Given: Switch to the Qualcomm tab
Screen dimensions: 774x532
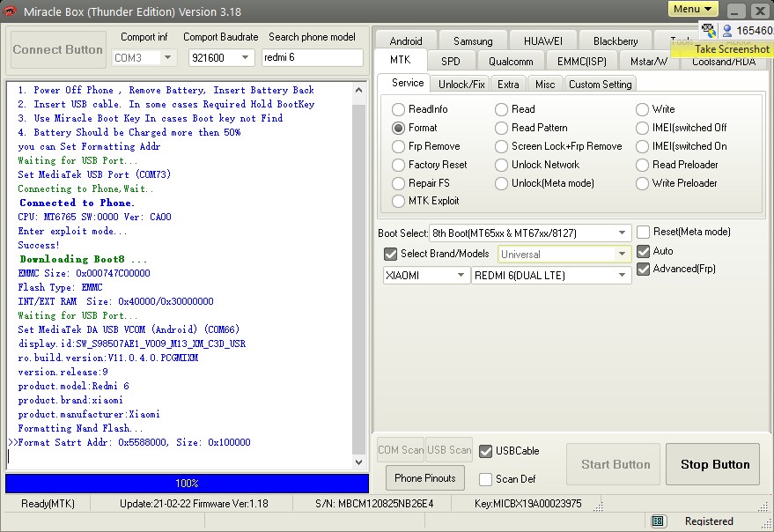Looking at the screenshot, I should (x=511, y=62).
